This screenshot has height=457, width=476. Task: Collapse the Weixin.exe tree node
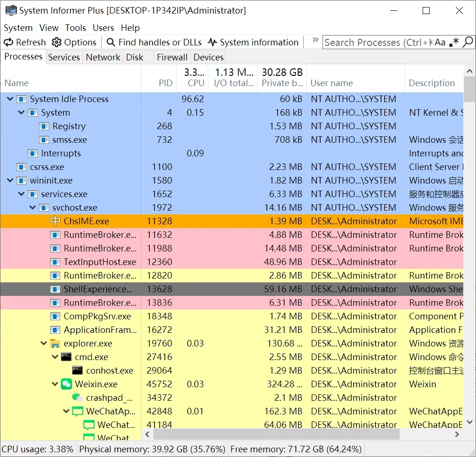coord(55,384)
